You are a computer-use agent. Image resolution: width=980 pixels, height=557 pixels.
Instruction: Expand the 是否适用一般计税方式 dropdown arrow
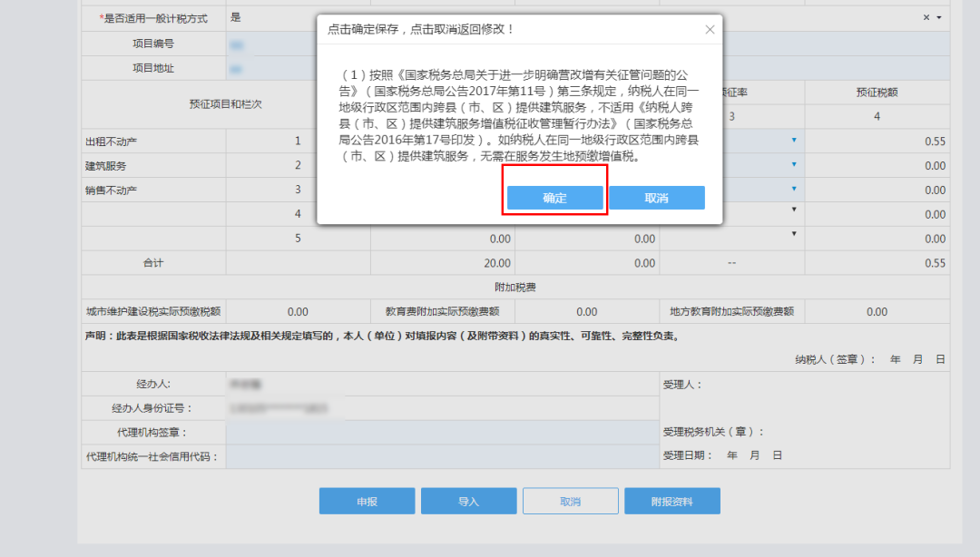tap(939, 17)
